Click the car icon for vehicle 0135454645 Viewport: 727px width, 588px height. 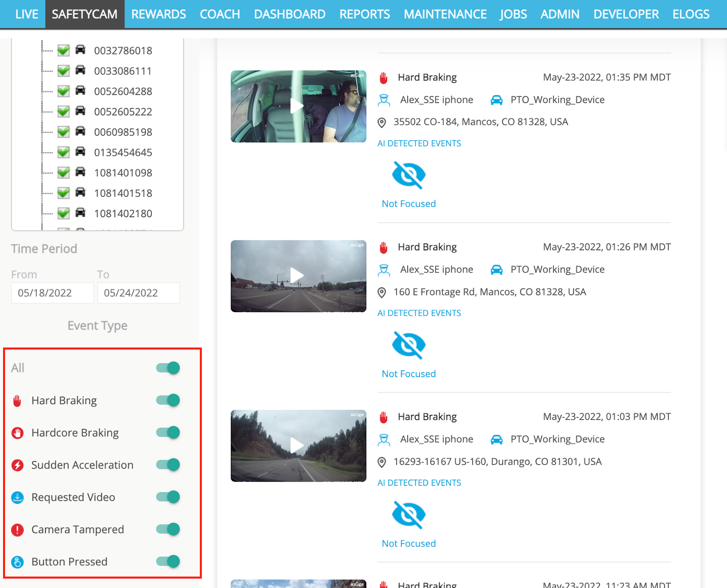click(x=80, y=151)
